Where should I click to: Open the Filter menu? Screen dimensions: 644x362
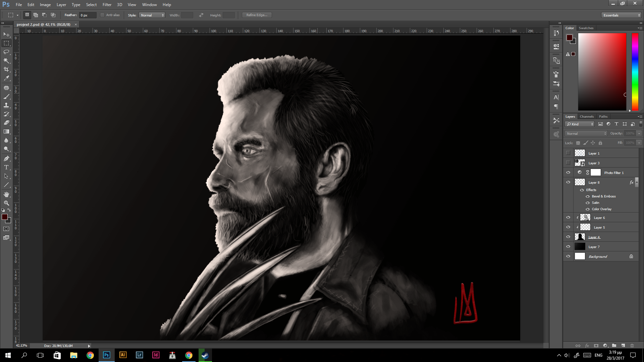[x=107, y=5]
